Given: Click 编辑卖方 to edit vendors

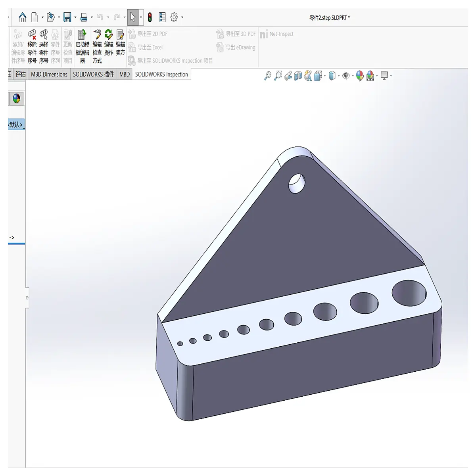Looking at the screenshot, I should tap(121, 43).
